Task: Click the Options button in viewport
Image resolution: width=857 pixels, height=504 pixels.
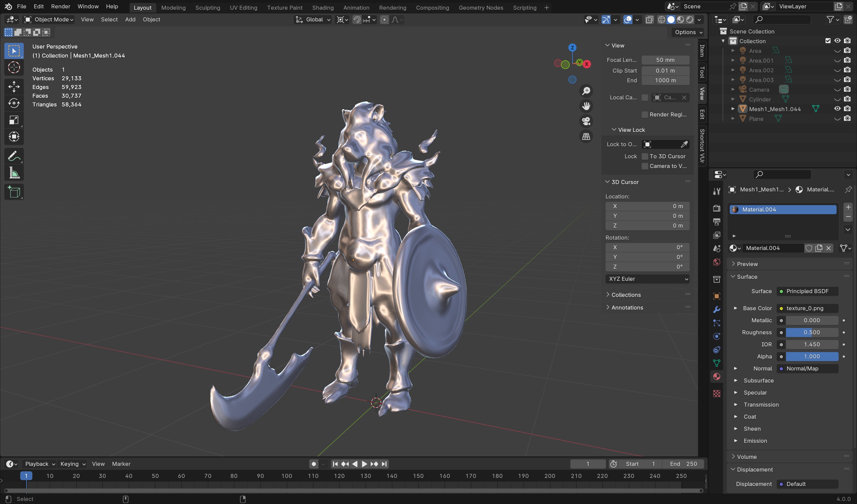Action: [688, 32]
